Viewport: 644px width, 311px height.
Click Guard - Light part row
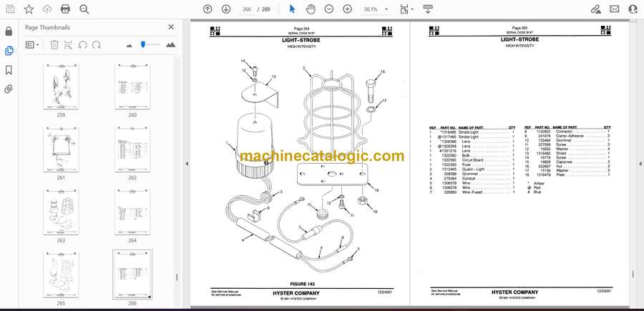click(472, 169)
